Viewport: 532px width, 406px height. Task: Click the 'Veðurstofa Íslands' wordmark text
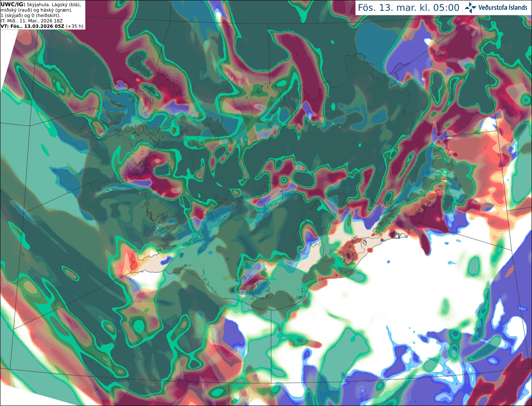pyautogui.click(x=503, y=7)
